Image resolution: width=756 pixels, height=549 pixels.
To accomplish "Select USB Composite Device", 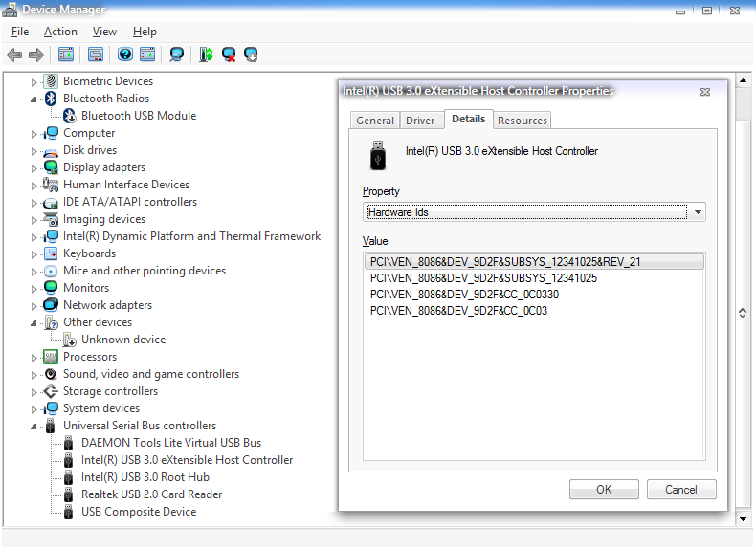I will coord(139,512).
